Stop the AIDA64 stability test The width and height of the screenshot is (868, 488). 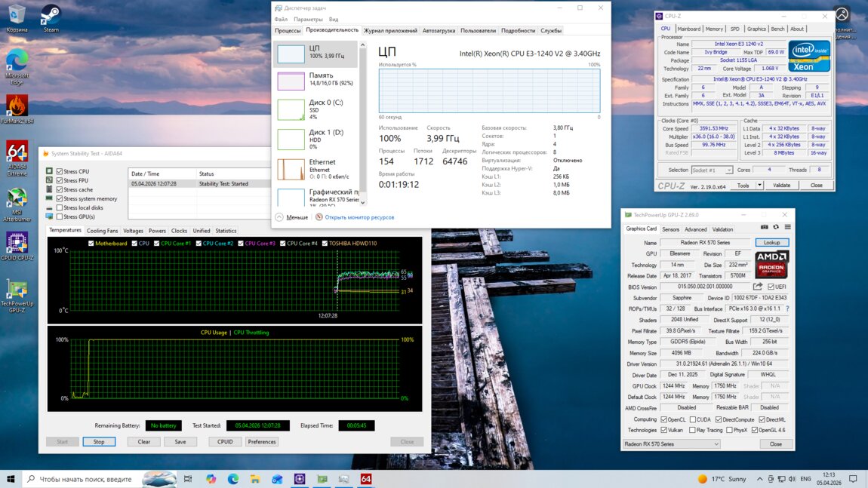pyautogui.click(x=99, y=442)
